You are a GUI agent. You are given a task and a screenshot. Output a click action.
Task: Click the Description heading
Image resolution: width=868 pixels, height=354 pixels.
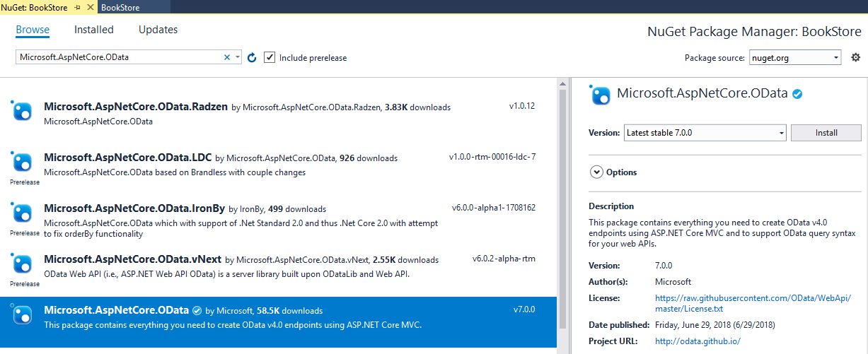click(611, 206)
